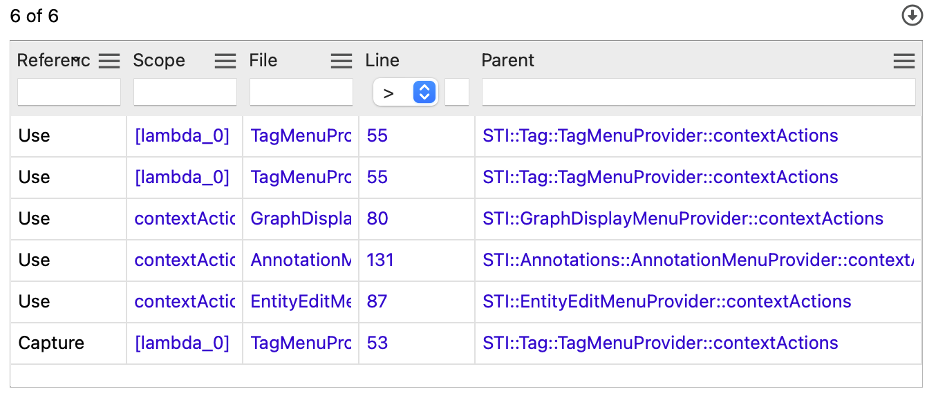
Task: Click the File filter input field
Action: click(x=301, y=92)
